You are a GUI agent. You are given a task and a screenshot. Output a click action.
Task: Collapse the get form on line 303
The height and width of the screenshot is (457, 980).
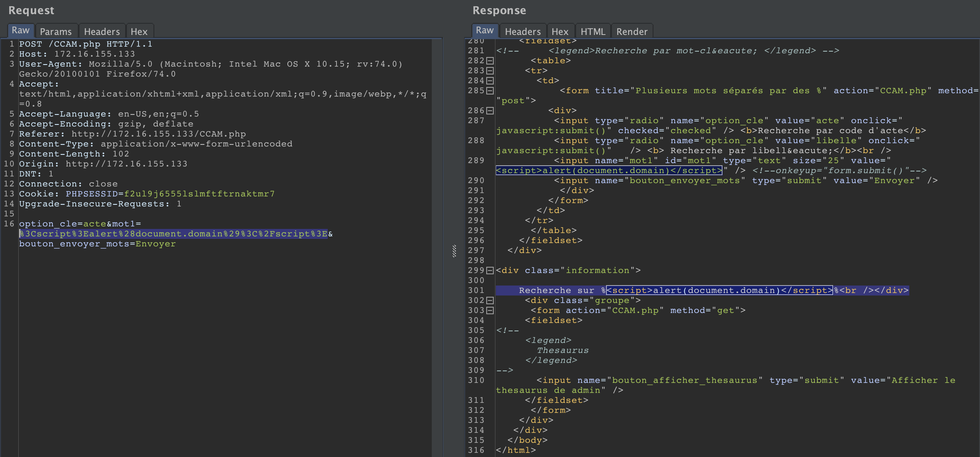pos(490,310)
